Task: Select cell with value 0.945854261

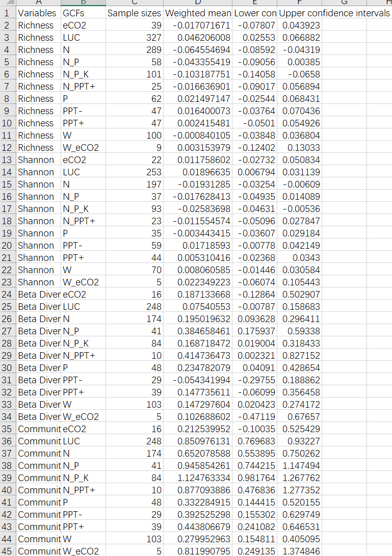Action: coord(198,466)
